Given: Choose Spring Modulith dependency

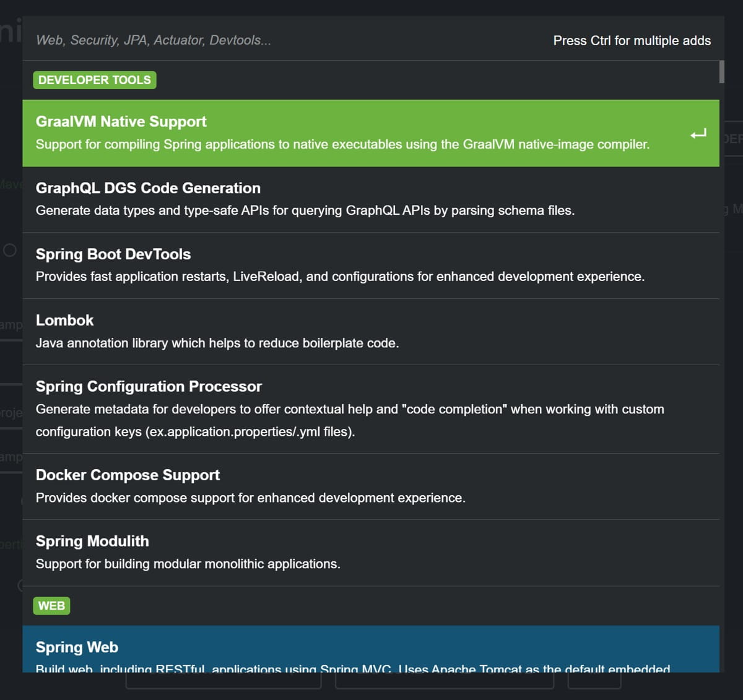Looking at the screenshot, I should coord(92,542).
